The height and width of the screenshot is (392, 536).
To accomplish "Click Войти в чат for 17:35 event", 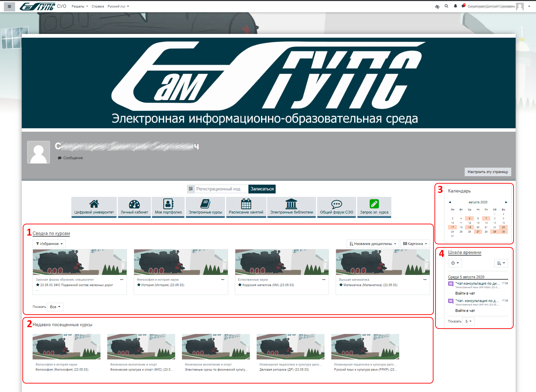I will tap(465, 311).
